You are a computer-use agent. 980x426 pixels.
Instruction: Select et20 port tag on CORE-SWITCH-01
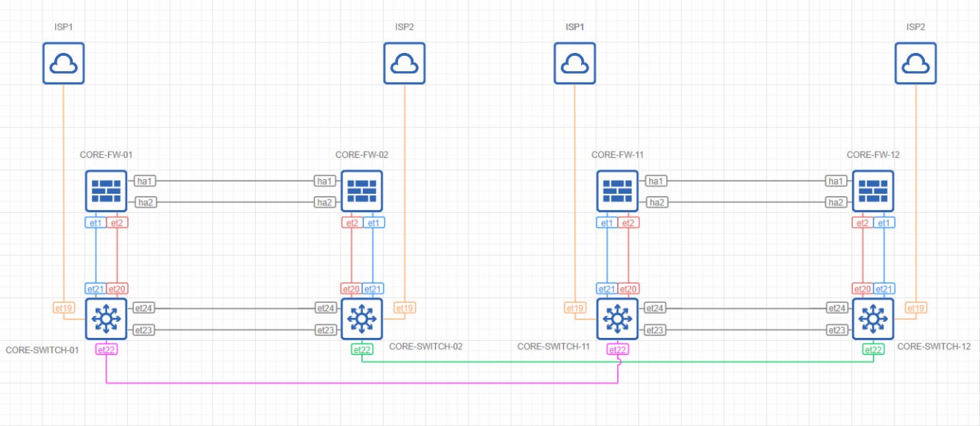(x=117, y=289)
